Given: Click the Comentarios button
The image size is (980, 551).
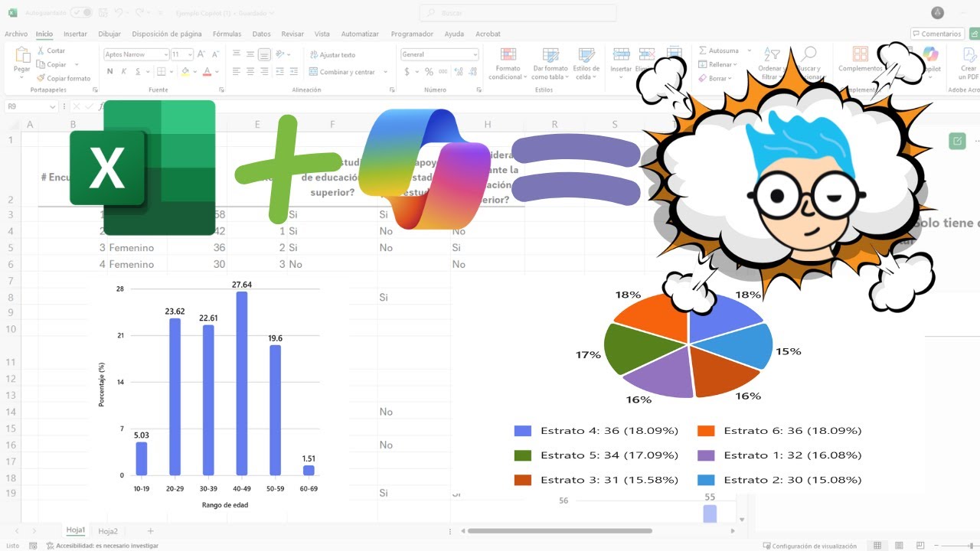Looking at the screenshot, I should (x=937, y=34).
